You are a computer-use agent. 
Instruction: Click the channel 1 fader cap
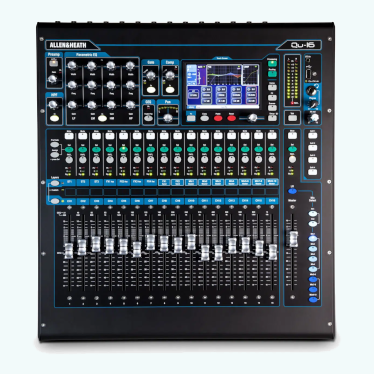[x=69, y=251]
